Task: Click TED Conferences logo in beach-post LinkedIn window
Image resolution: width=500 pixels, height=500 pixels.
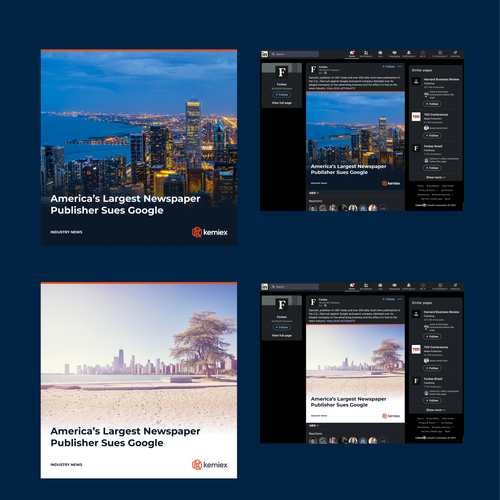Action: point(416,349)
